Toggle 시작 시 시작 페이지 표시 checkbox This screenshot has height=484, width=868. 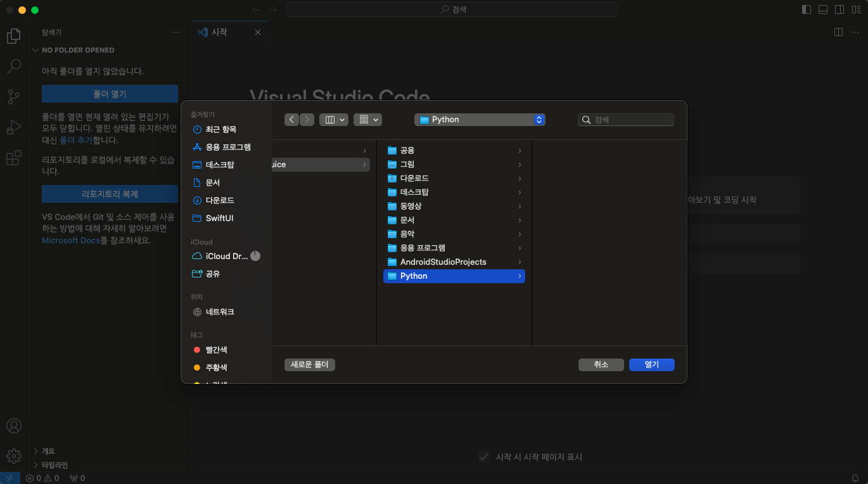point(484,457)
